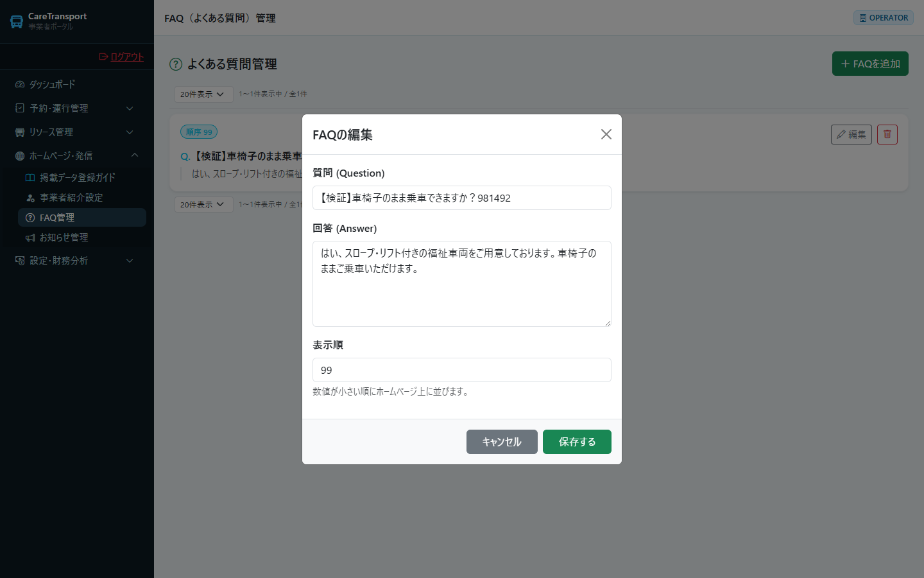Click the 予約・運行管理 checklist icon

point(20,108)
